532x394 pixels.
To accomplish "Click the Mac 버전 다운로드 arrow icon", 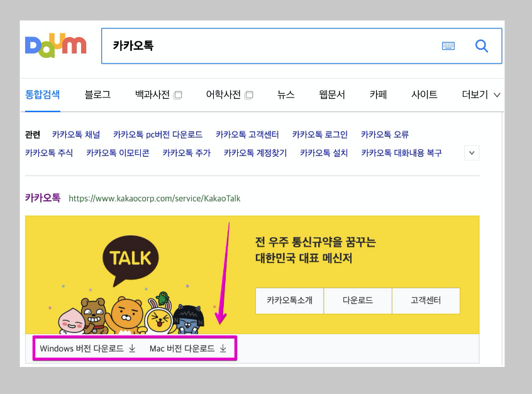I will click(223, 349).
